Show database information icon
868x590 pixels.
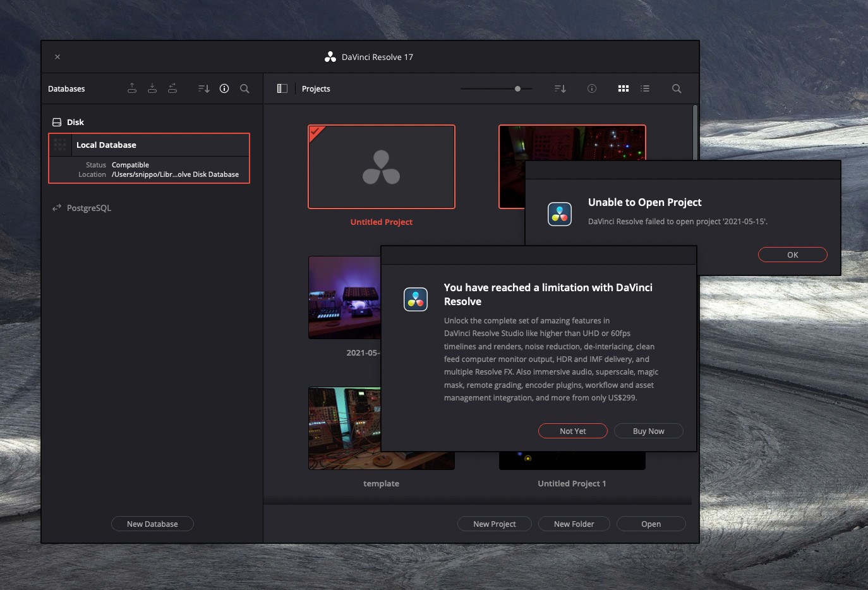point(224,88)
